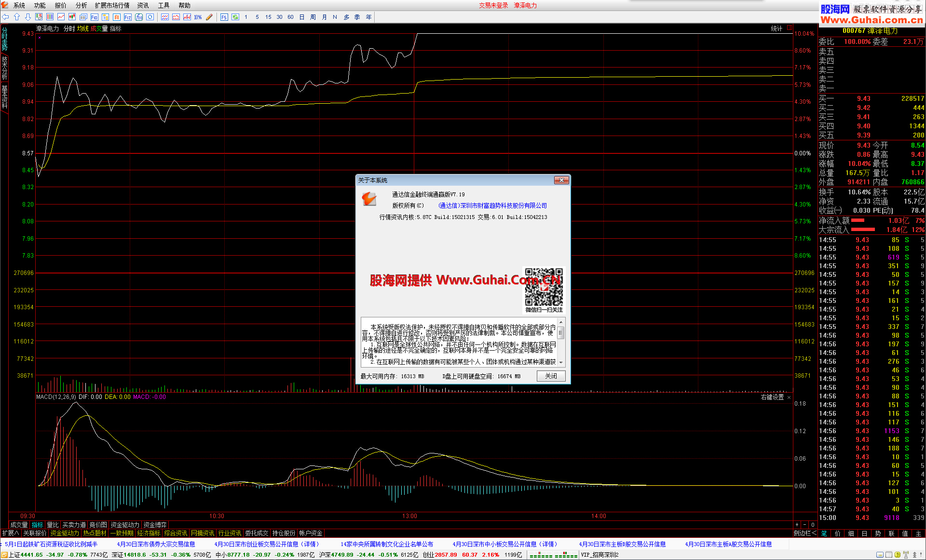Image resolution: width=926 pixels, height=560 pixels.
Task: Click the 关闭 button on dialog
Action: pyautogui.click(x=551, y=376)
